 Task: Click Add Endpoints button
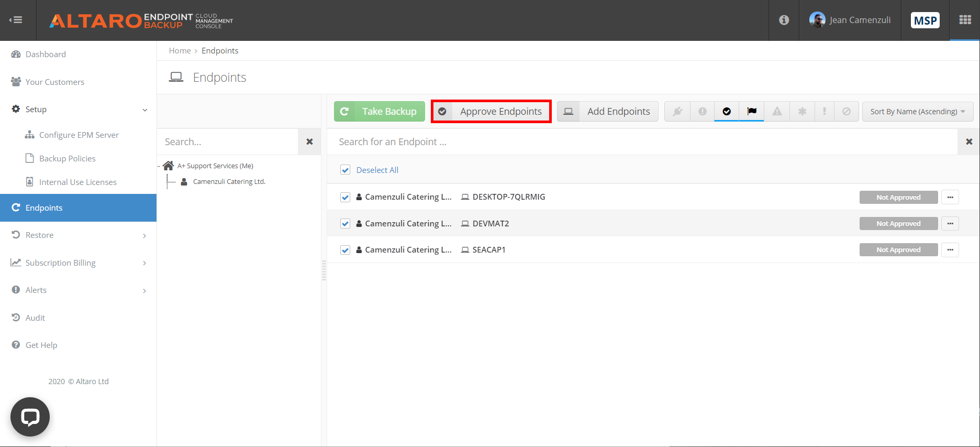tap(608, 111)
